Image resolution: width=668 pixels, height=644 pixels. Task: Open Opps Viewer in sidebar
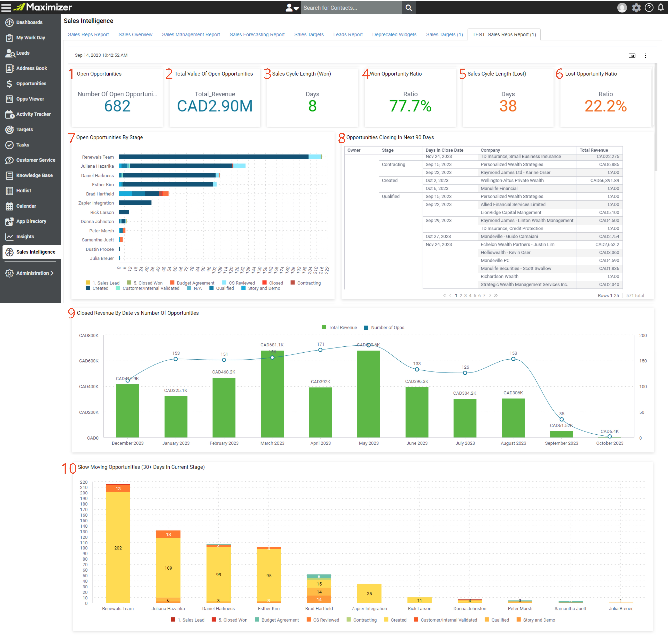[30, 99]
